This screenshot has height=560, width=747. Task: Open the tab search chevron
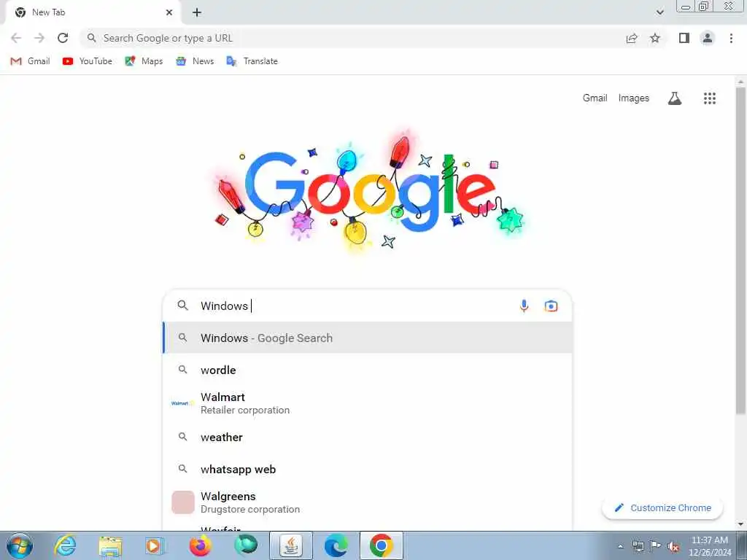tap(659, 12)
